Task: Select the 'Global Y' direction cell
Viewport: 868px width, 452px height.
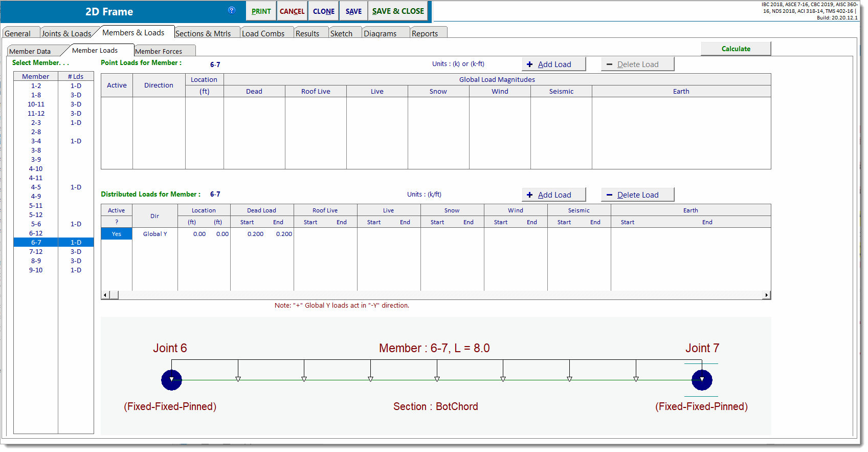Action: coord(155,234)
